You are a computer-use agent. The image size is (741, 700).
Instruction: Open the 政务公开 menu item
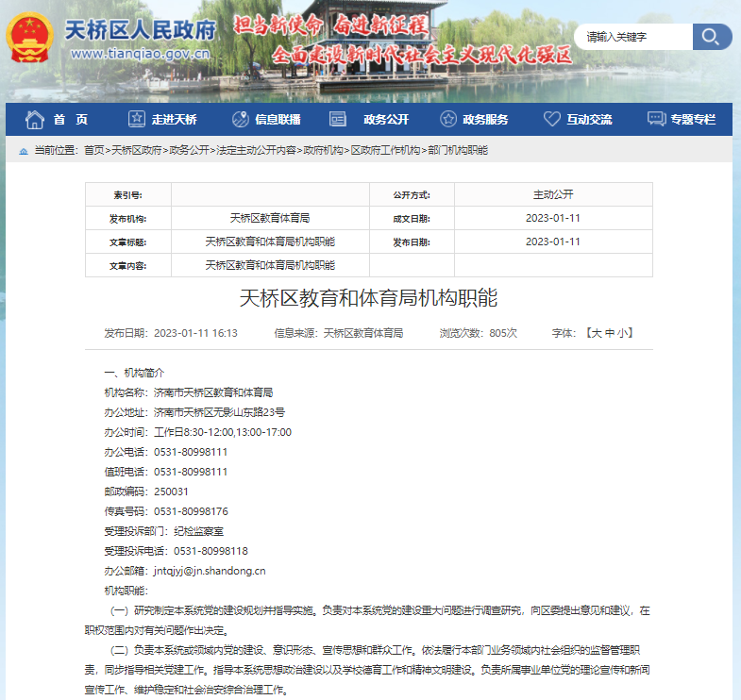386,120
